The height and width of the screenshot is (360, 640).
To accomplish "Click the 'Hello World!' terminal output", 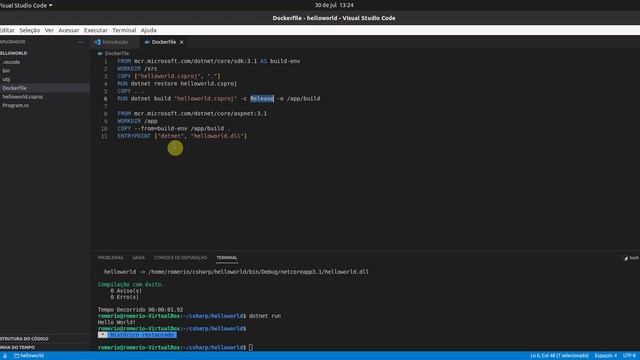I will 117,322.
